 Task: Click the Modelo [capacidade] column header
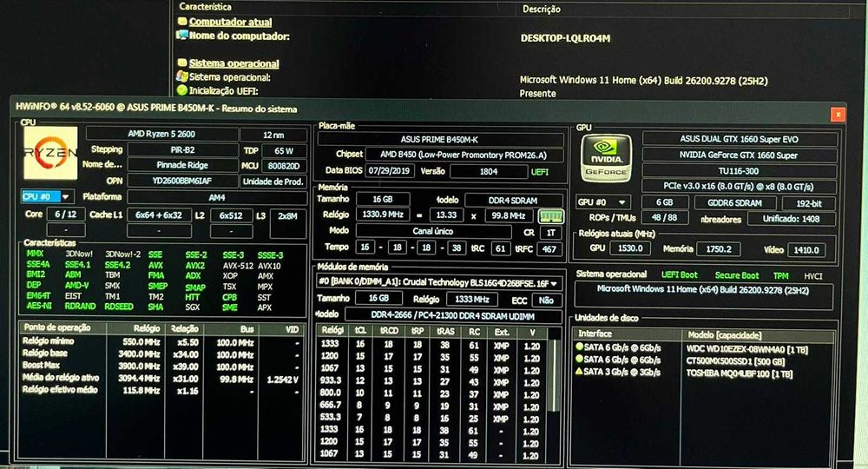pyautogui.click(x=758, y=335)
